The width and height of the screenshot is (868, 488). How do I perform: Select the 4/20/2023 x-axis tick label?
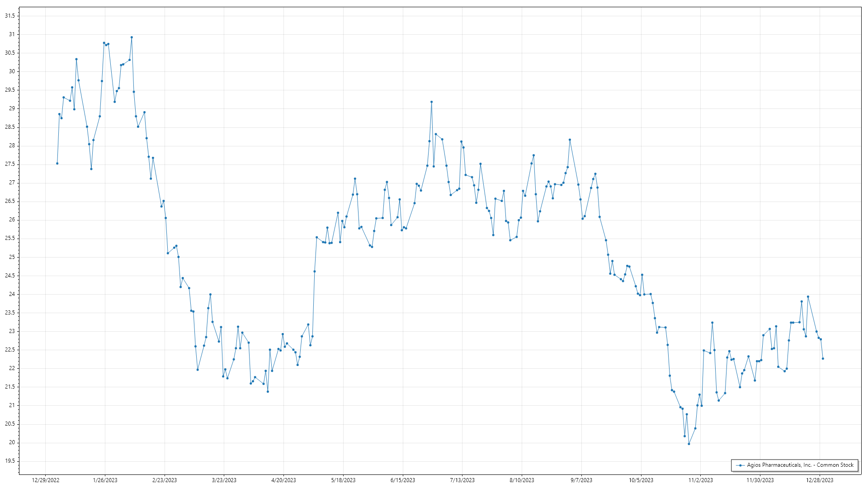click(x=283, y=480)
